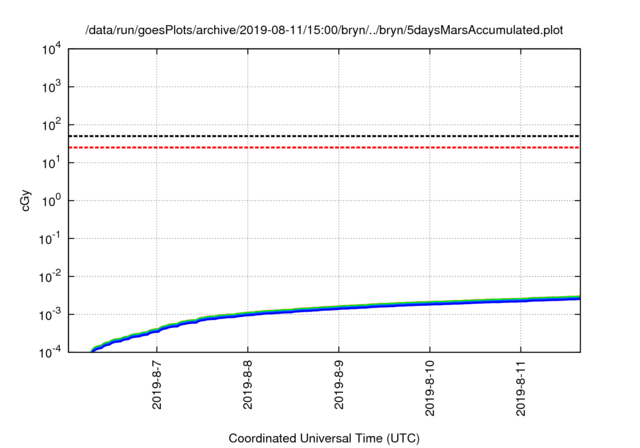Click the 10^1 y-axis tick label

tap(51, 163)
